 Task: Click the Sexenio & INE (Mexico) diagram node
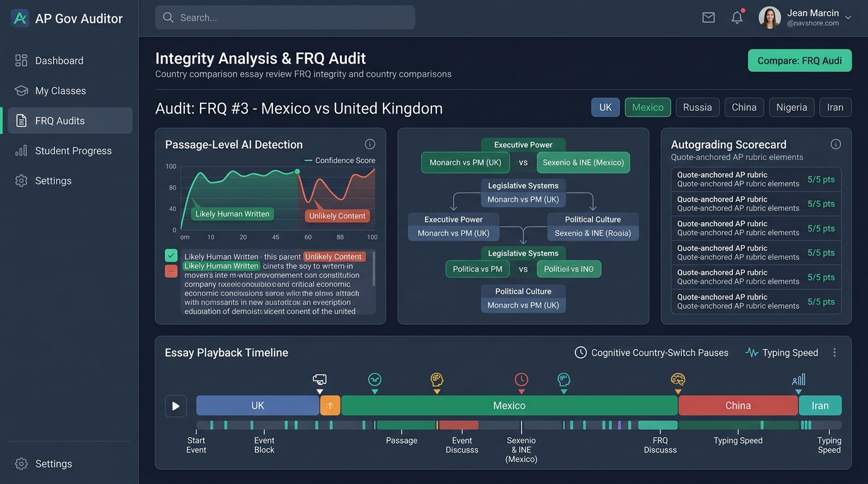584,163
